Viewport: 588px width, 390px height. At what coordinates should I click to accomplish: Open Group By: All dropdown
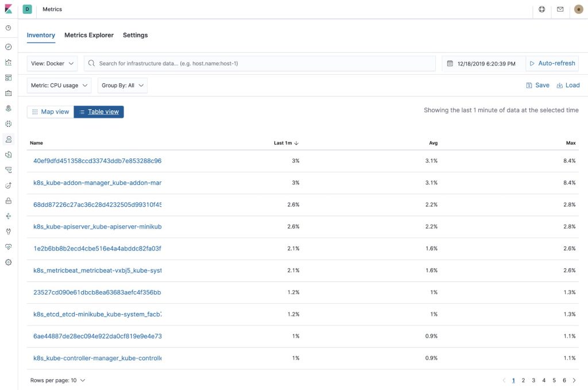122,86
